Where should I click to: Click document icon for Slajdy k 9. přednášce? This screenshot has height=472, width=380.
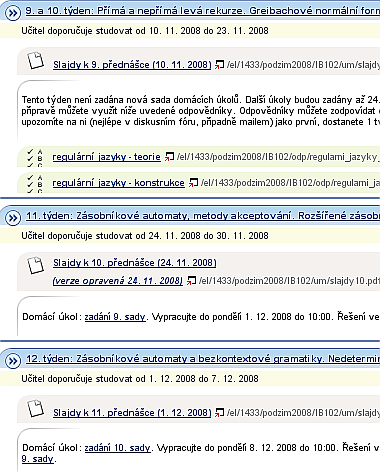point(36,61)
